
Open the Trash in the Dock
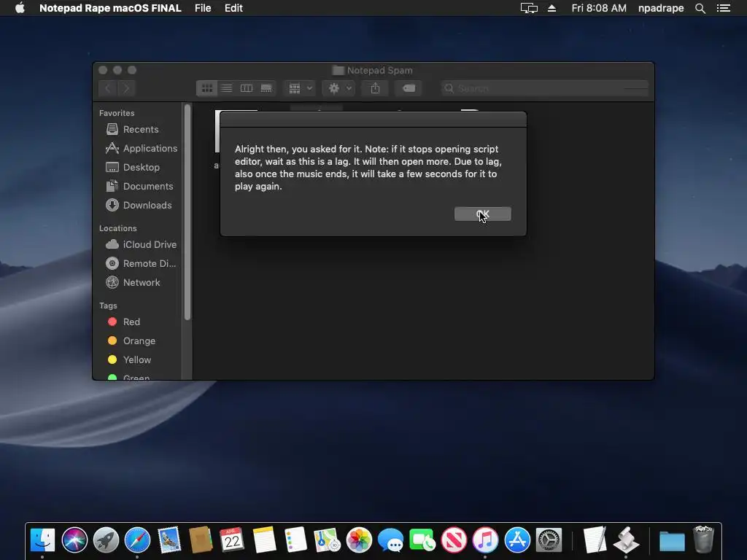704,540
